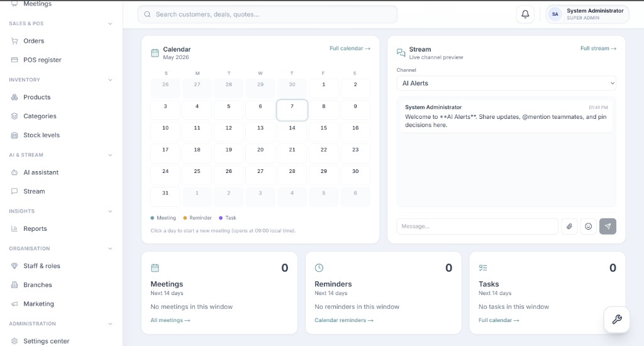
Task: Click the Reports chart icon
Action: [x=14, y=229]
